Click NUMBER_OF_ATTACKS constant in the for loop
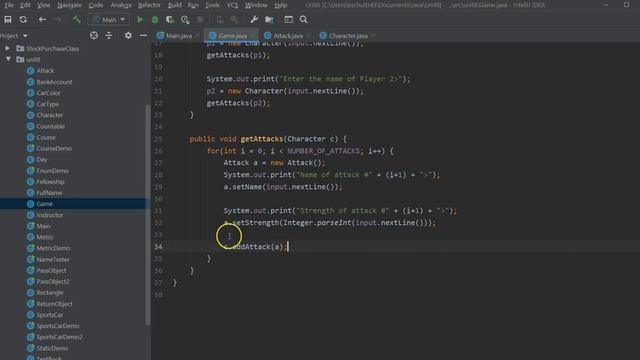The image size is (640, 360). click(x=323, y=151)
